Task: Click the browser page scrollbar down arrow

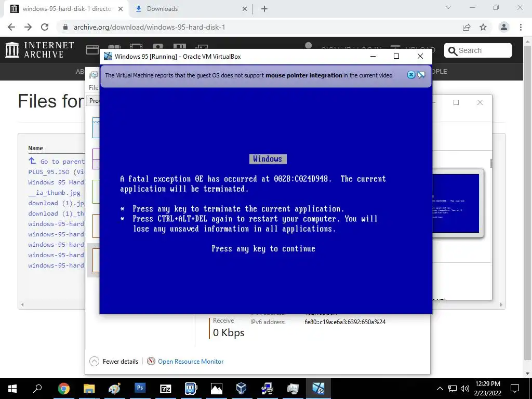Action: pyautogui.click(x=527, y=373)
